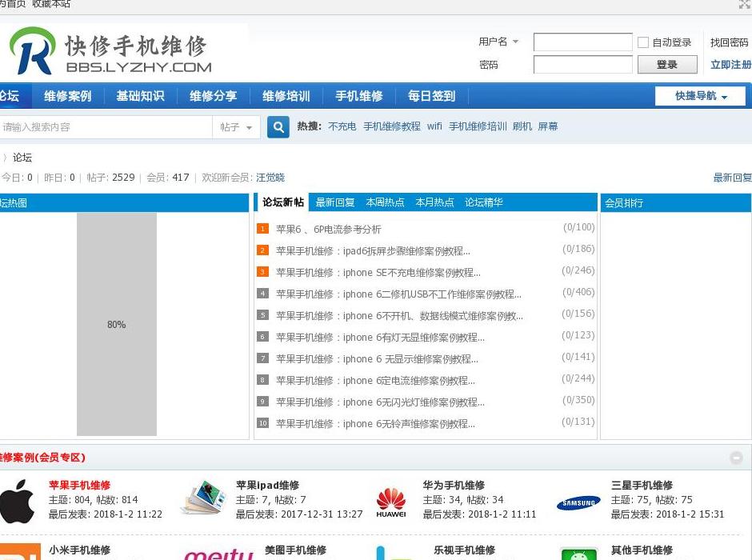
Task: Click the 论坛 breadcrumb link
Action: click(22, 158)
